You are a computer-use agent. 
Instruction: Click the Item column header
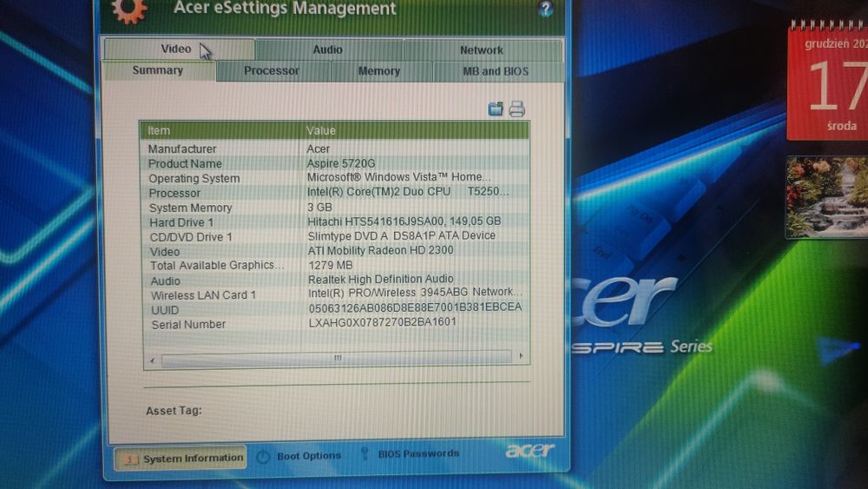click(x=221, y=130)
